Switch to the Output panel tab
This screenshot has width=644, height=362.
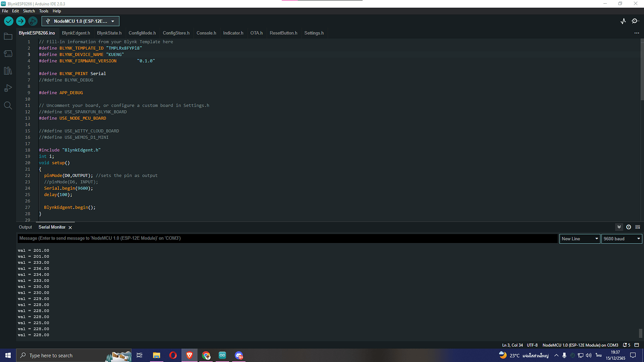click(25, 227)
